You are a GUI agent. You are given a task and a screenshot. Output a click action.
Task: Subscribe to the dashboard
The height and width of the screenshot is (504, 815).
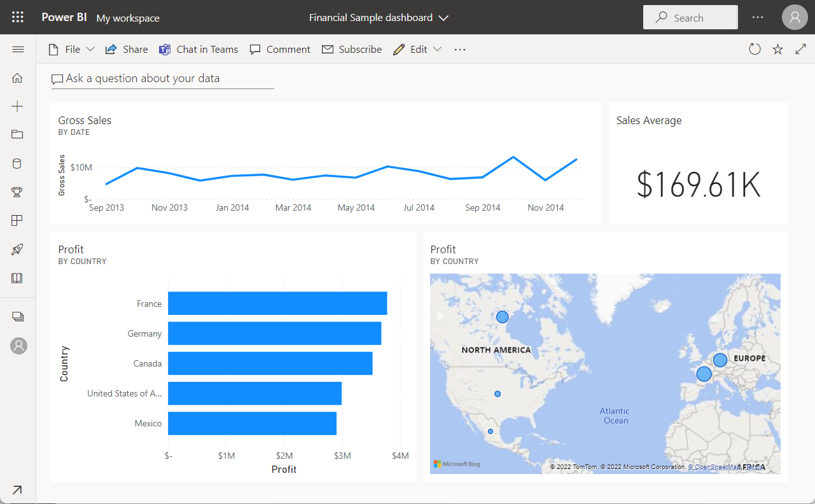352,48
